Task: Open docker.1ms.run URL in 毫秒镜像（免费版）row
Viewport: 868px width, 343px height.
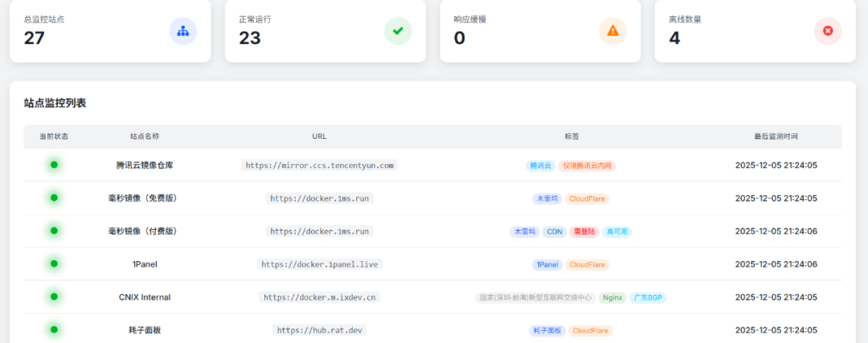Action: click(319, 198)
